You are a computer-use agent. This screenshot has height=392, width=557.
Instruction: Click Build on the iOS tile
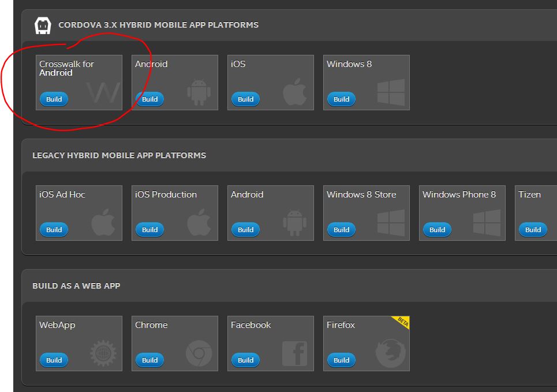245,99
